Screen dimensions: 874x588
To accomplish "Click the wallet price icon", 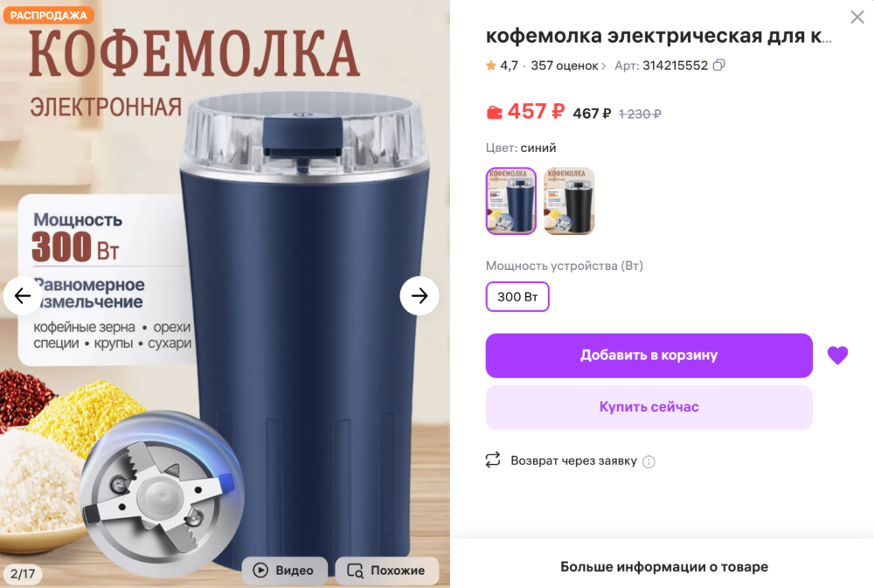I will 494,112.
